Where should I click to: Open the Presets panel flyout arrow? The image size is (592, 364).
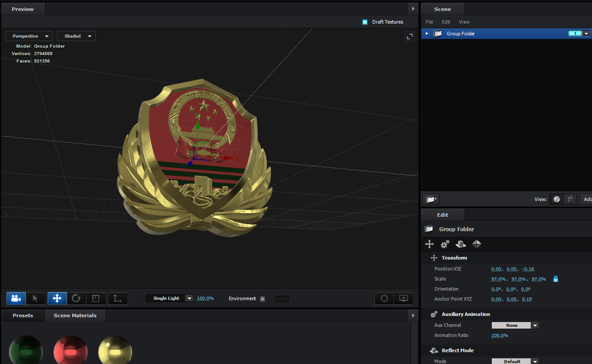pyautogui.click(x=413, y=315)
